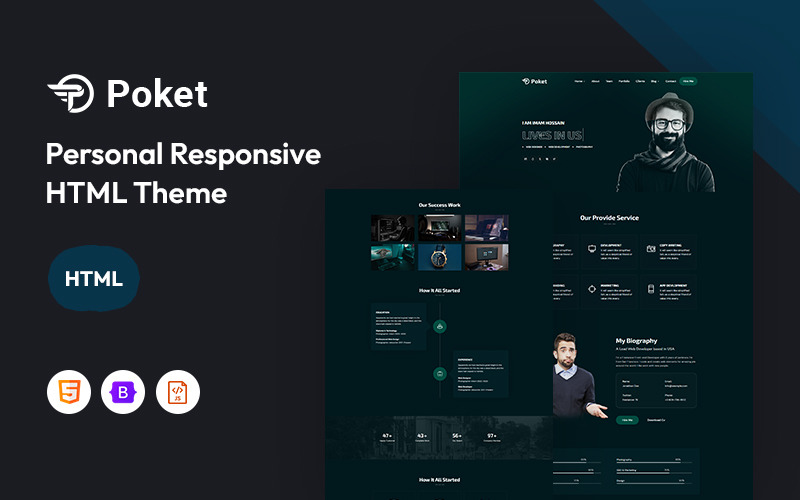Open the Portfolio menu item
Viewport: 800px width, 500px height.
tap(623, 80)
